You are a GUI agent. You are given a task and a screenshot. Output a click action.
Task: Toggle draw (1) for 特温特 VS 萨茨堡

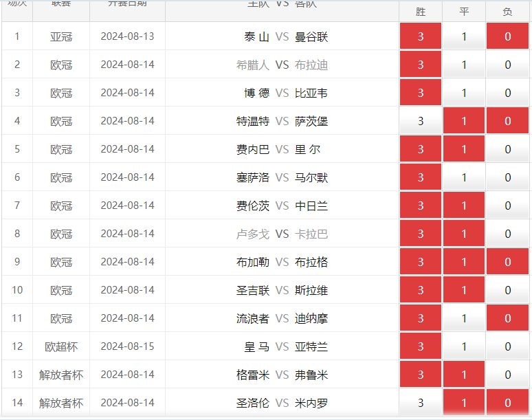tap(464, 120)
